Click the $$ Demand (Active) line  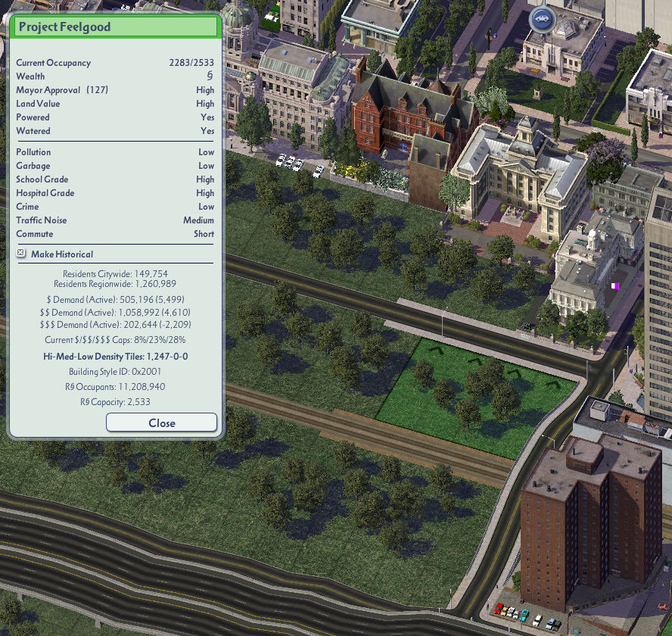(x=115, y=312)
